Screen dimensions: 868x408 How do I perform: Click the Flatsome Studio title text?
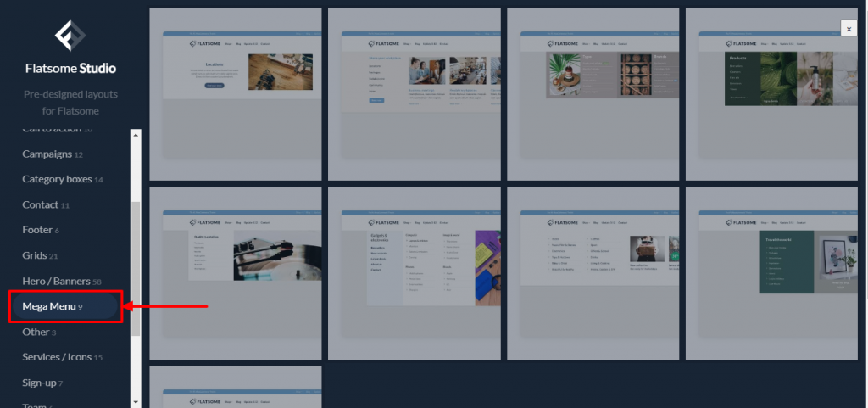pyautogui.click(x=70, y=69)
